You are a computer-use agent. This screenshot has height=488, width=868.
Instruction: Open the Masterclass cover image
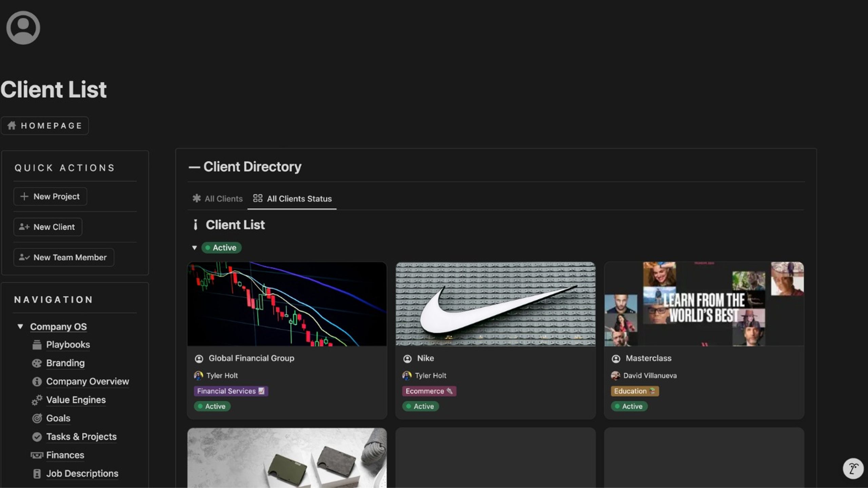704,304
